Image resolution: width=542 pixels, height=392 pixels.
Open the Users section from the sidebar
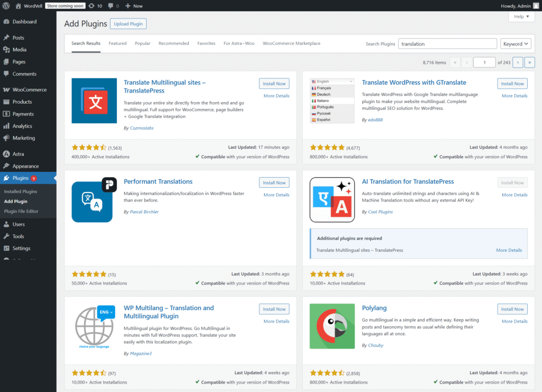coord(21,224)
